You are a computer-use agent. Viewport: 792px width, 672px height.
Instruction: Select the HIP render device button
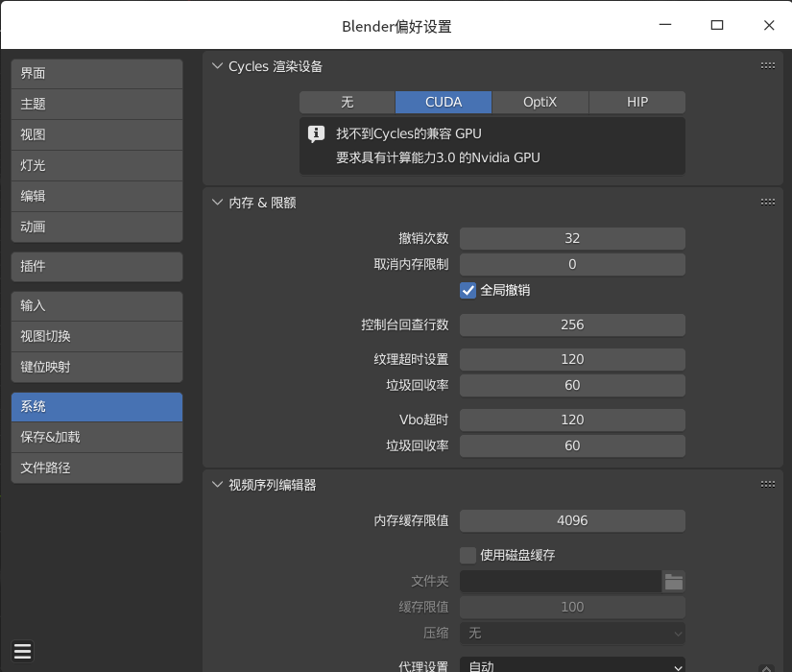(x=636, y=102)
